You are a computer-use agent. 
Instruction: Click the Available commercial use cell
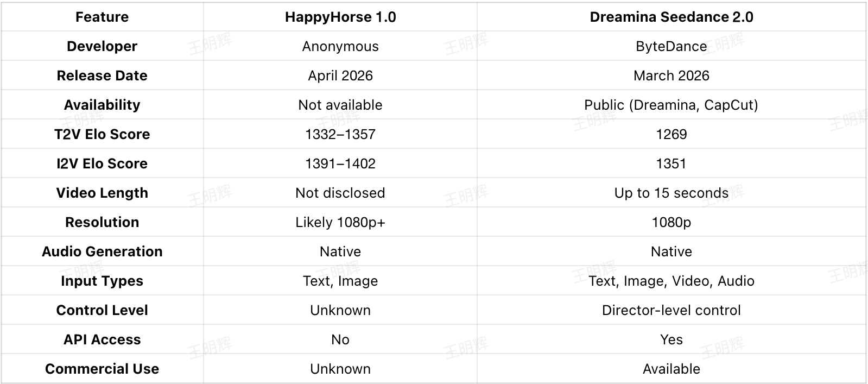click(671, 369)
